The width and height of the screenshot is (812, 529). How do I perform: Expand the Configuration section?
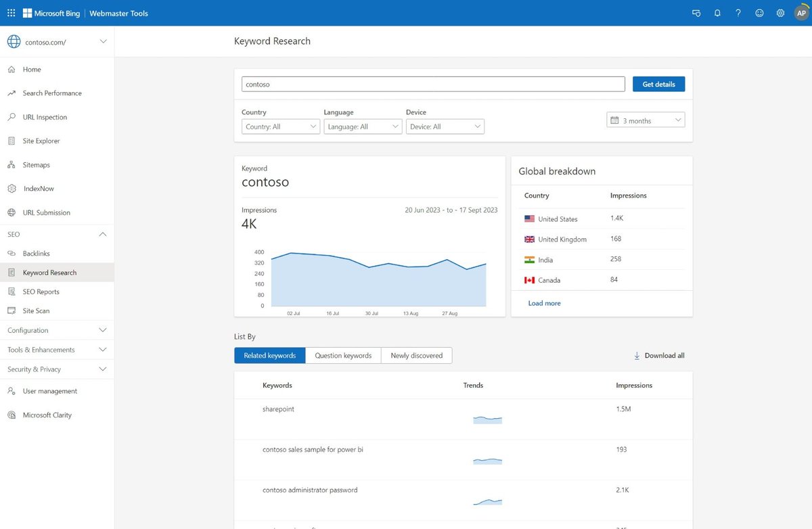click(57, 330)
